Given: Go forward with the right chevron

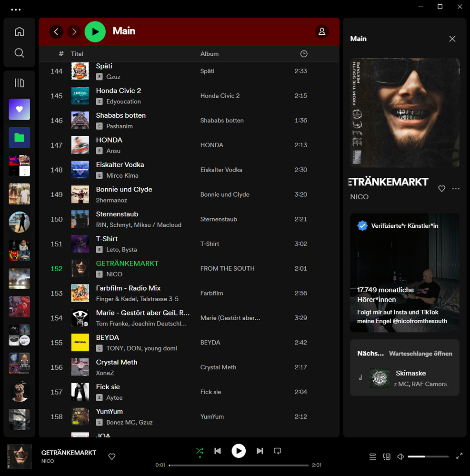Looking at the screenshot, I should pyautogui.click(x=74, y=31).
